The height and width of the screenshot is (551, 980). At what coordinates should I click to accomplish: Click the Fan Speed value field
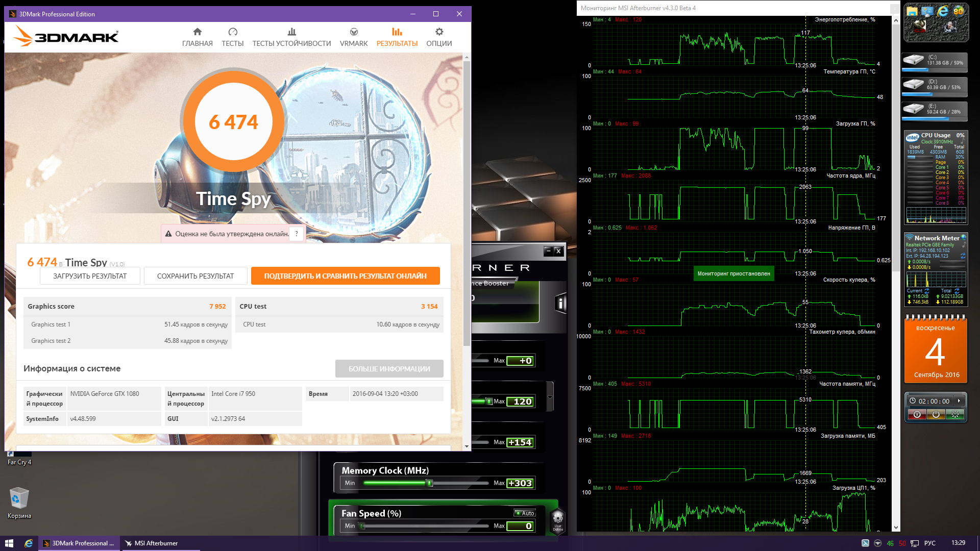tap(521, 526)
